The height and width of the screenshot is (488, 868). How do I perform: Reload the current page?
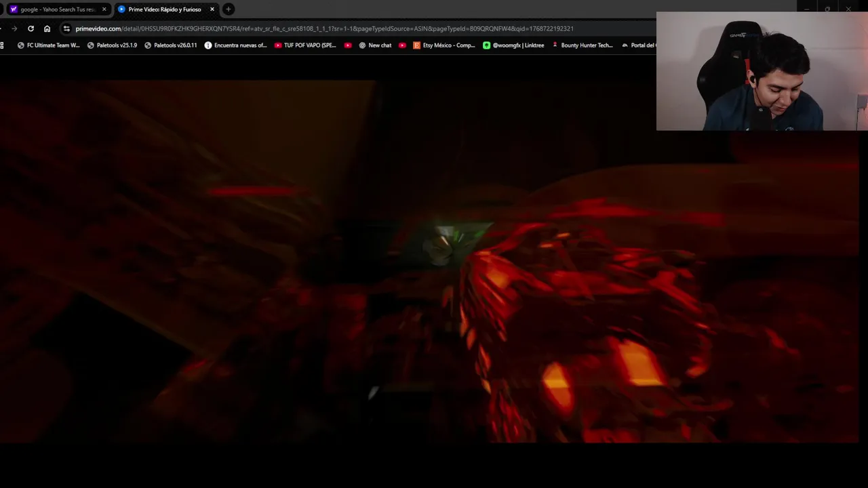click(31, 28)
